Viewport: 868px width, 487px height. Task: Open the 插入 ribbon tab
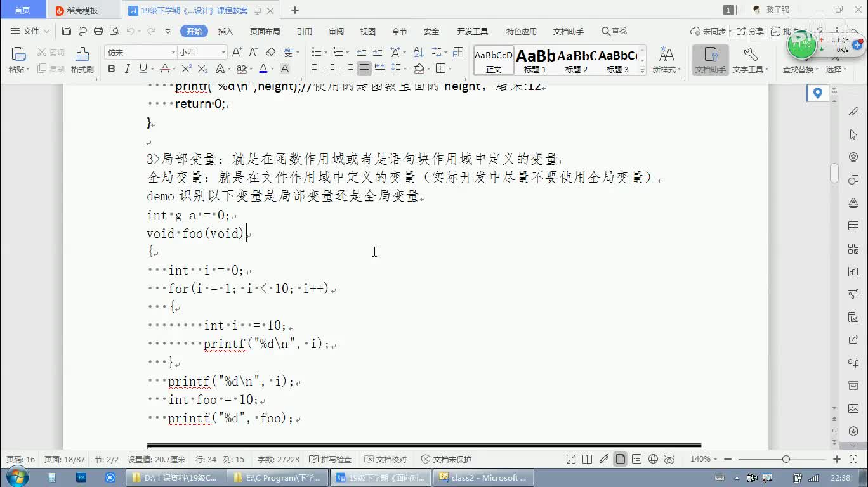(225, 31)
